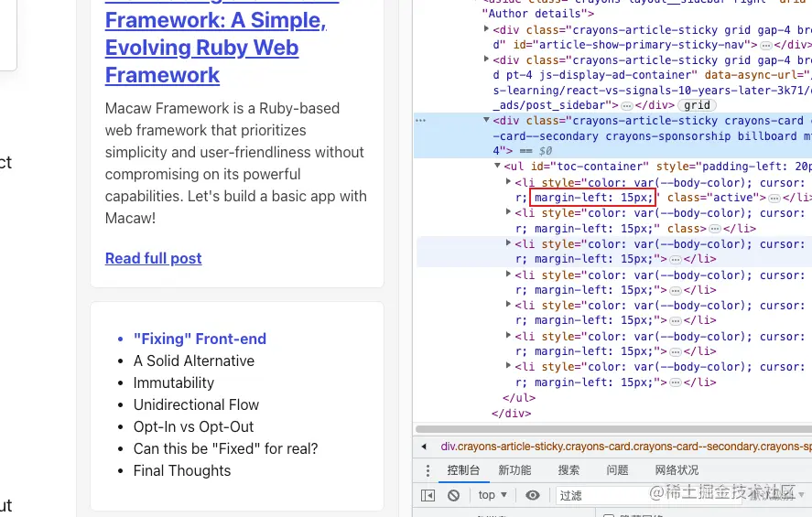This screenshot has width=812, height=517.
Task: Reveal children of the active li via ellipsis
Action: click(774, 199)
